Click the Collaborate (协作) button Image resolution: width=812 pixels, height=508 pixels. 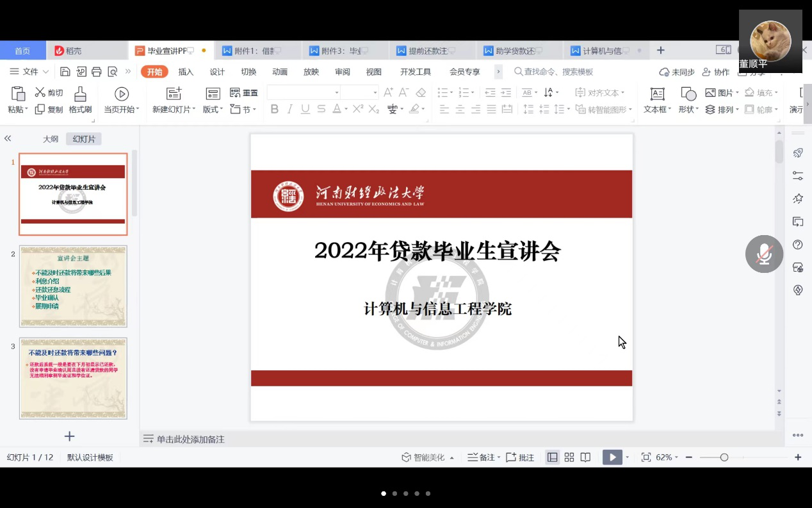click(x=716, y=72)
